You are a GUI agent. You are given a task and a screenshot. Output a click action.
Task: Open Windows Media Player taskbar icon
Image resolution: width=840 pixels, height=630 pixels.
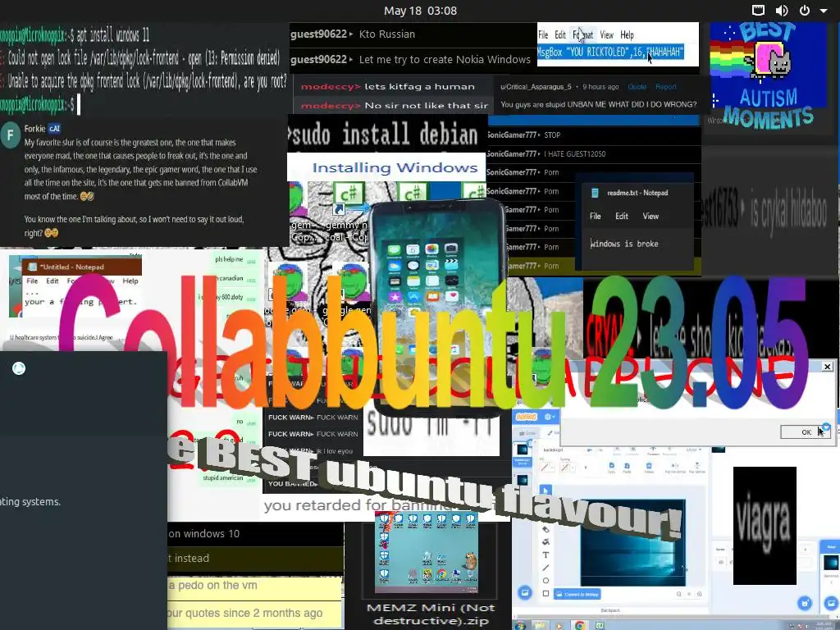(559, 626)
